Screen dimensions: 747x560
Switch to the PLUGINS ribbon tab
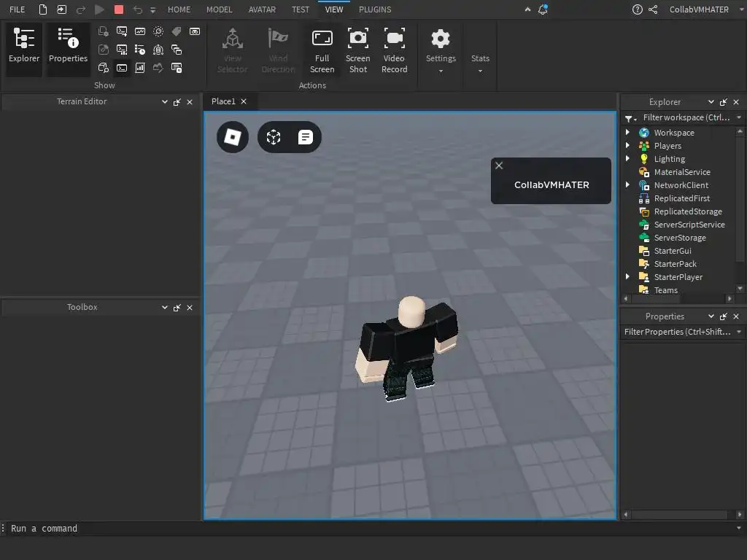[375, 9]
